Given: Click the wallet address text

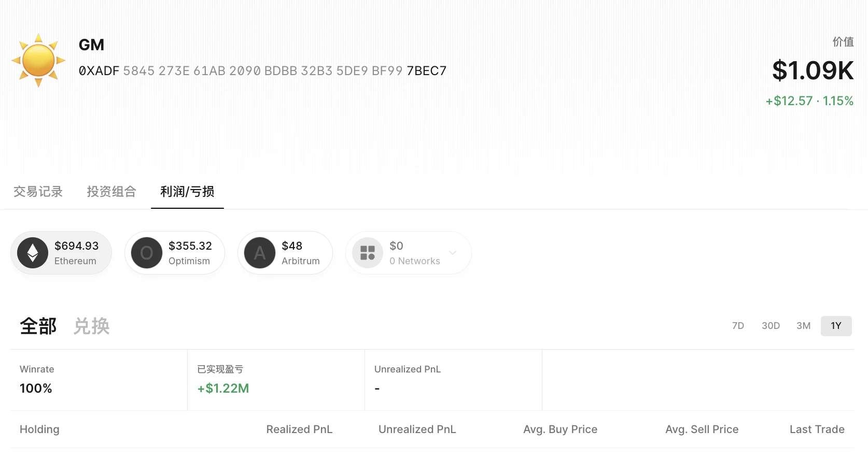Looking at the screenshot, I should pyautogui.click(x=262, y=71).
